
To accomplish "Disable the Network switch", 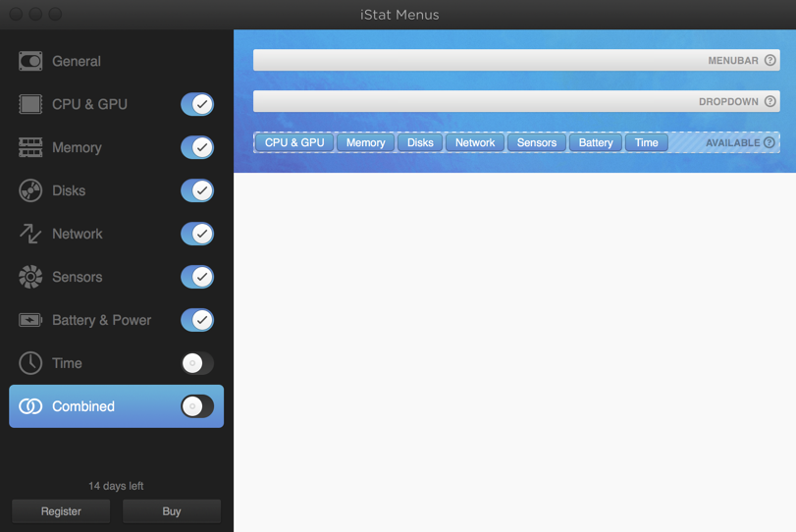I will point(197,234).
